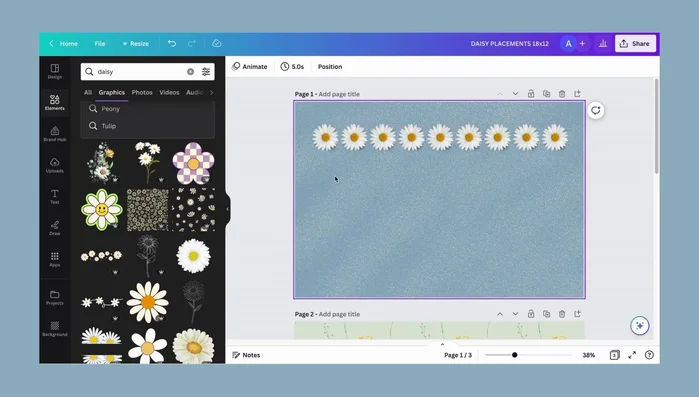
Task: Click the account avatar A
Action: pyautogui.click(x=568, y=44)
